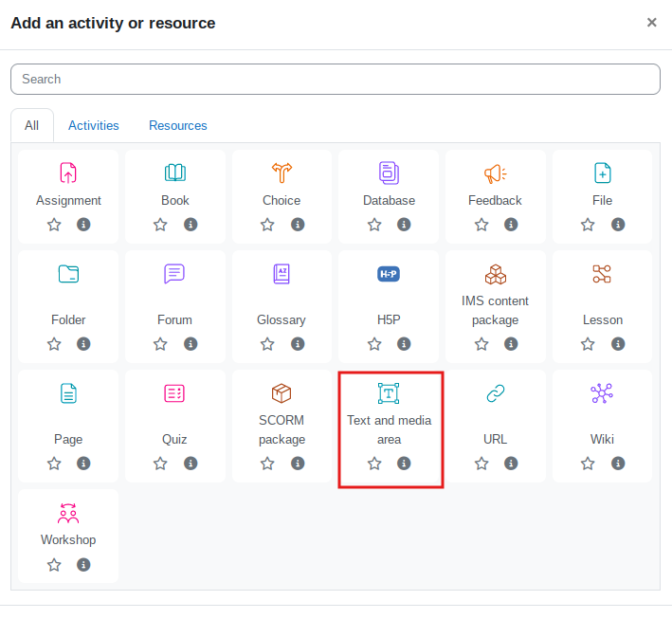The width and height of the screenshot is (672, 619).
Task: Pick the Database activity icon
Action: [389, 173]
